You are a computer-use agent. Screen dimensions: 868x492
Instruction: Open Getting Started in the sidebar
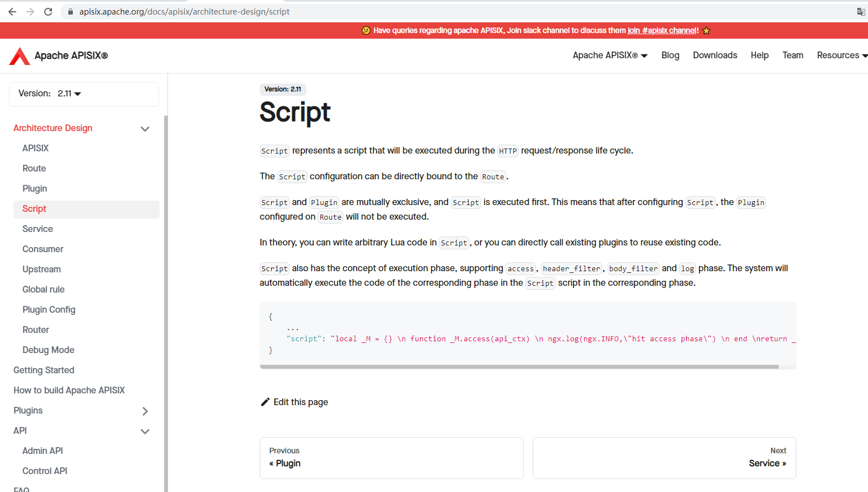click(44, 370)
